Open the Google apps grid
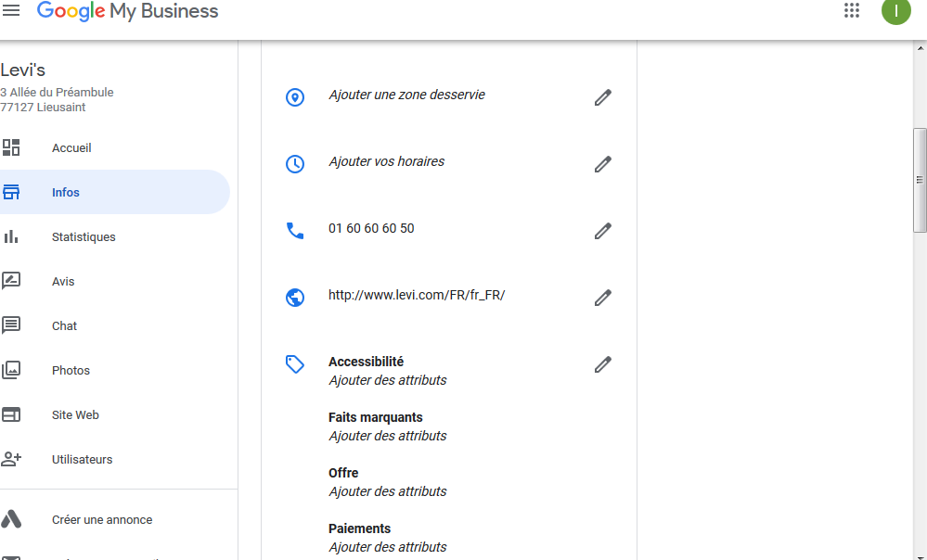This screenshot has width=927, height=560. (x=851, y=11)
